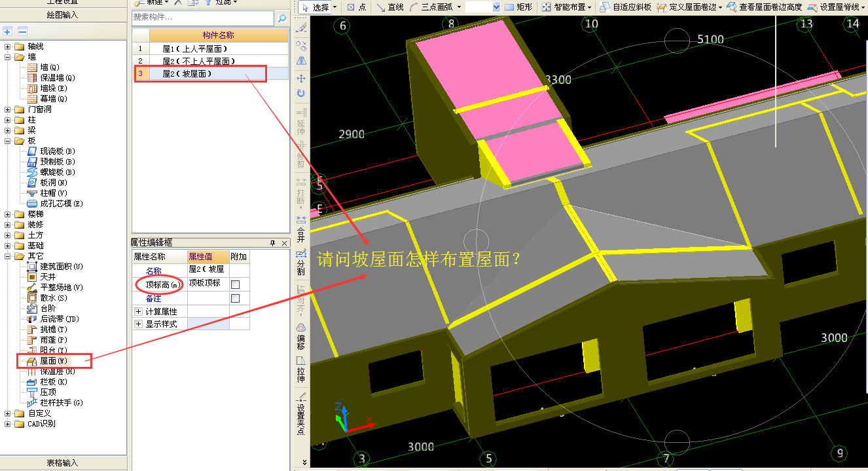Image resolution: width=868 pixels, height=471 pixels.
Task: Click the 备注 property link
Action: 154,298
